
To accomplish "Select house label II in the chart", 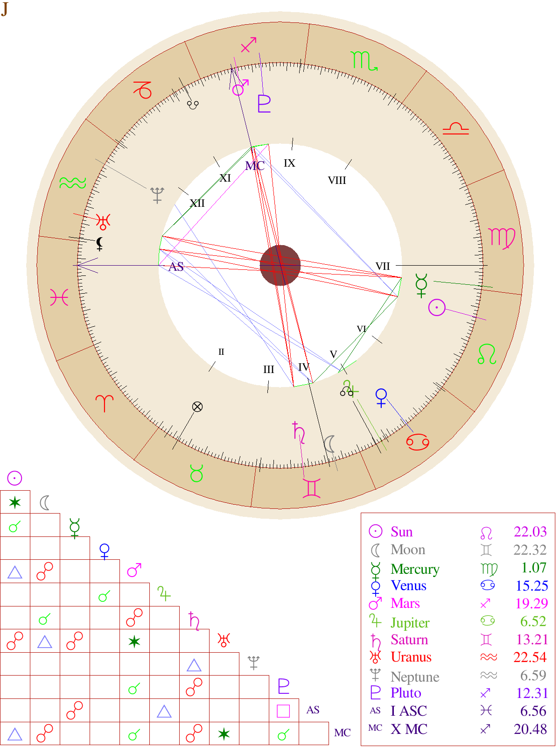I will click(221, 352).
